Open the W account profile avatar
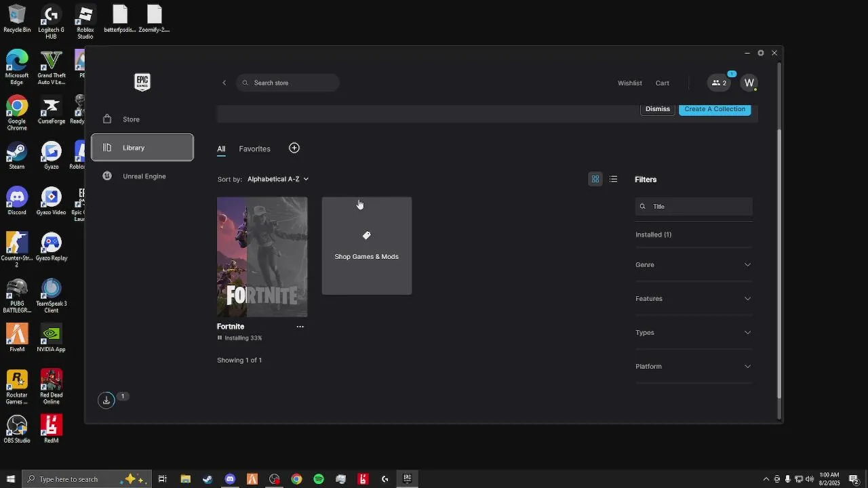 tap(749, 83)
